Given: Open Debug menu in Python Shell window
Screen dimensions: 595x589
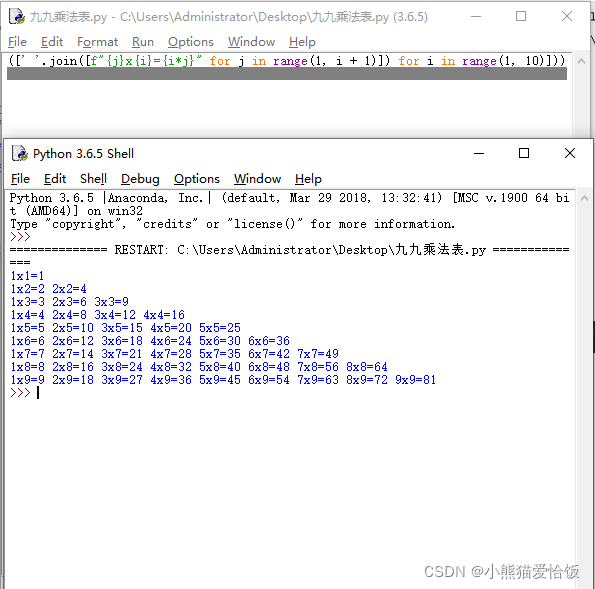Looking at the screenshot, I should tap(140, 179).
